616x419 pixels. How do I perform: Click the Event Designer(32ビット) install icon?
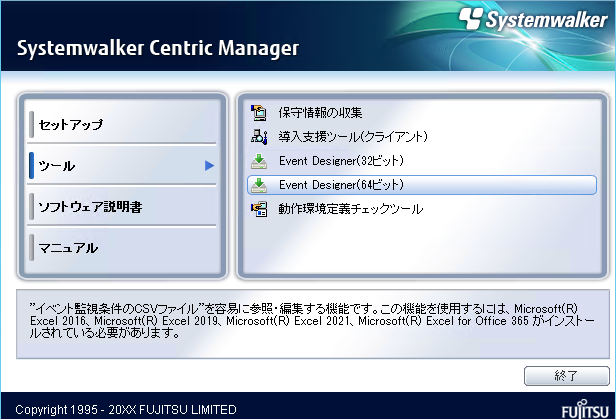click(x=259, y=161)
